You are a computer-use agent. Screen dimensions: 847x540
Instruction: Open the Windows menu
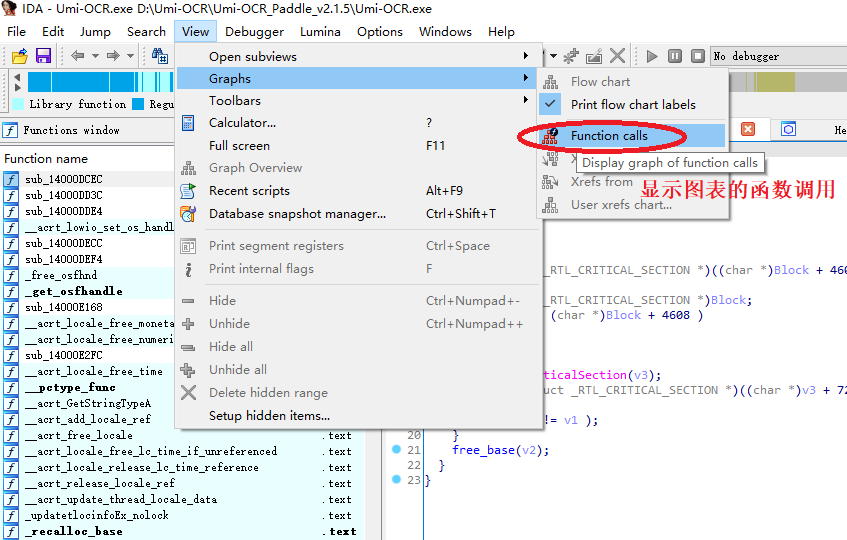445,32
